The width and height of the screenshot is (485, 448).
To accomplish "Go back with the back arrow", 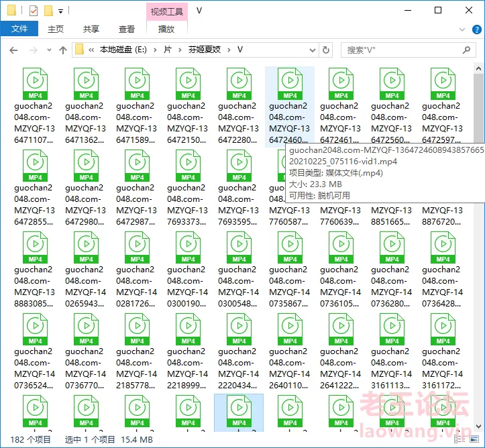I will tap(13, 50).
